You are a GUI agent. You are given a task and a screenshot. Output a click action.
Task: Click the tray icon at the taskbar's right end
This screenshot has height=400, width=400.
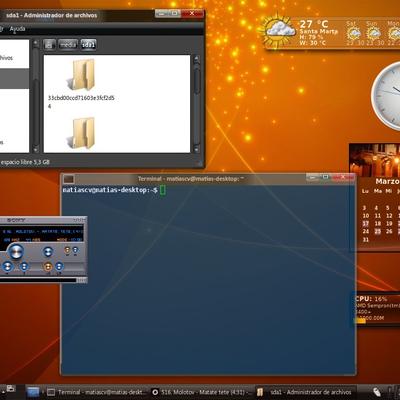coord(376,392)
